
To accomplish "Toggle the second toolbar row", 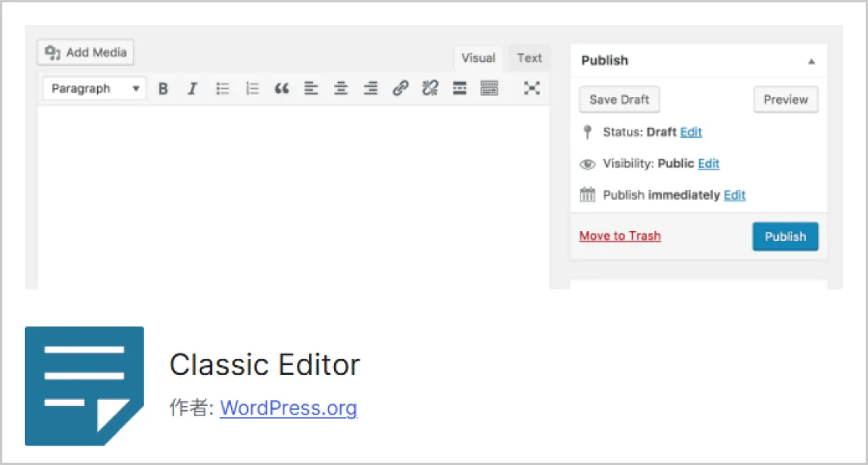I will click(x=489, y=88).
